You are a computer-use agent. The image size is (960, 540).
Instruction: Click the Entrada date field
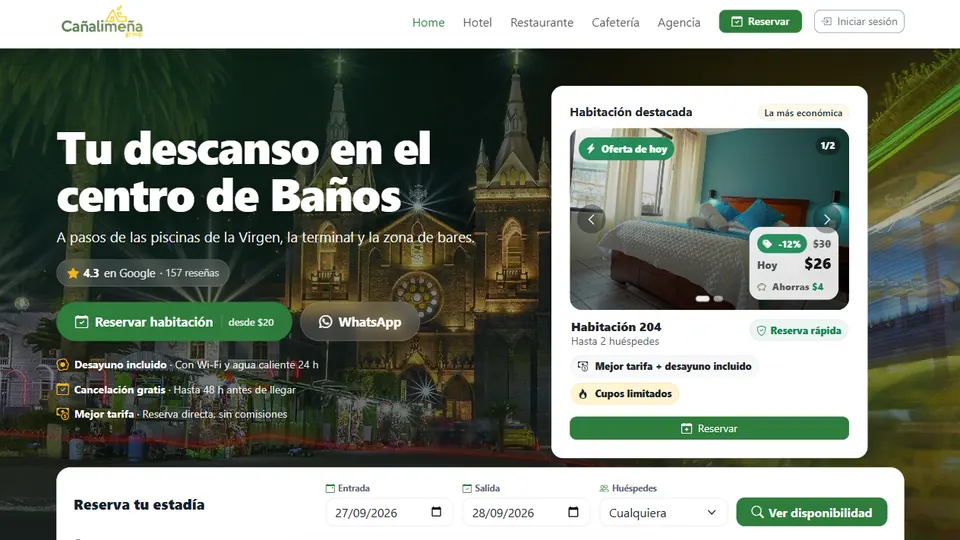(388, 512)
